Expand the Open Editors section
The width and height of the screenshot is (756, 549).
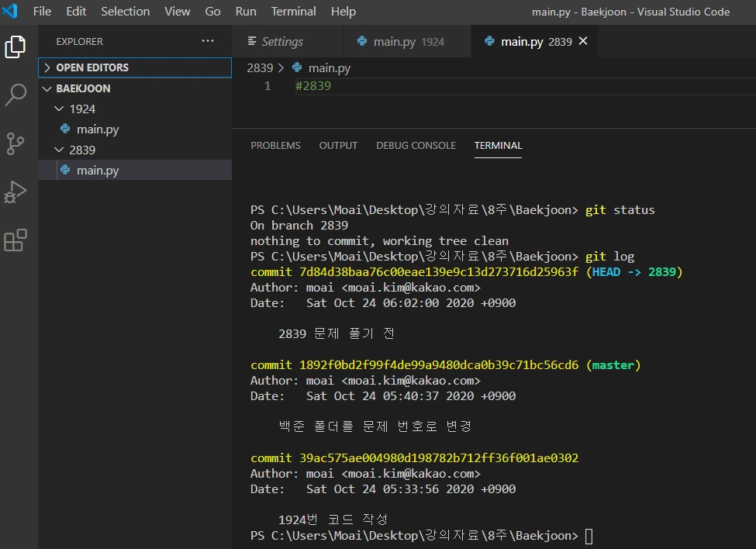(91, 67)
